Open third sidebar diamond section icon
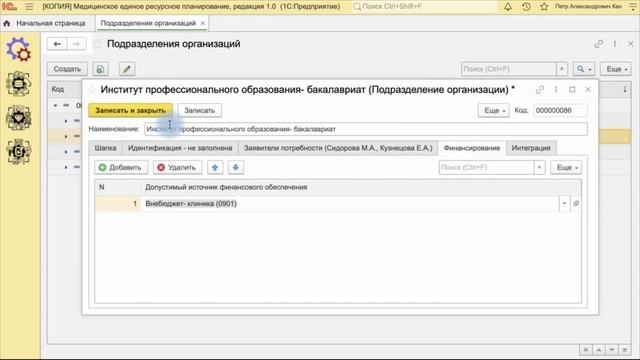640x360 pixels. tap(19, 118)
